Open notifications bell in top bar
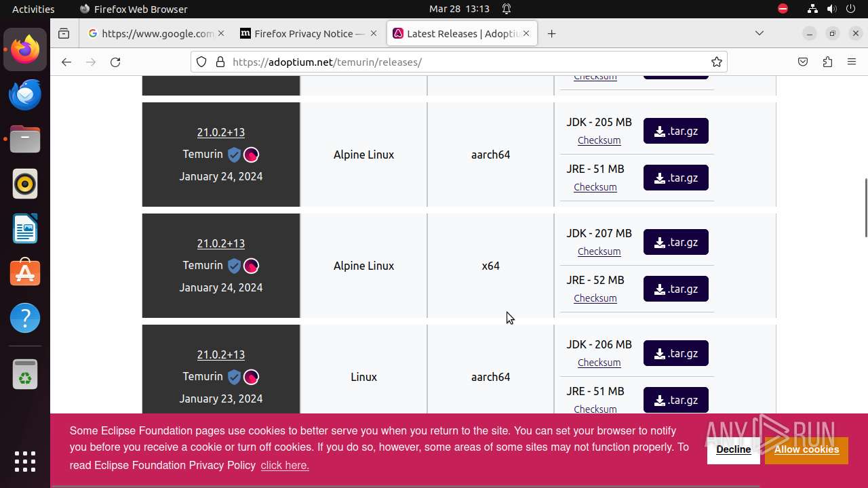Viewport: 868px width, 488px height. (x=507, y=9)
